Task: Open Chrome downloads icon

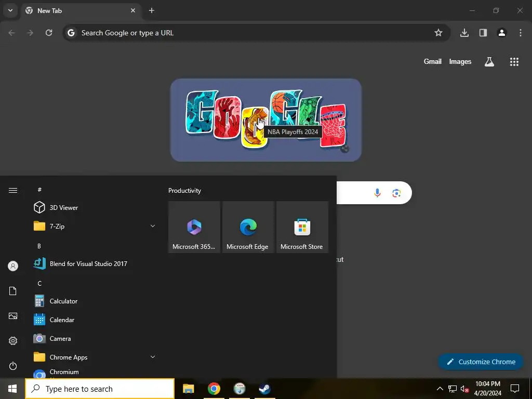Action: click(x=464, y=33)
